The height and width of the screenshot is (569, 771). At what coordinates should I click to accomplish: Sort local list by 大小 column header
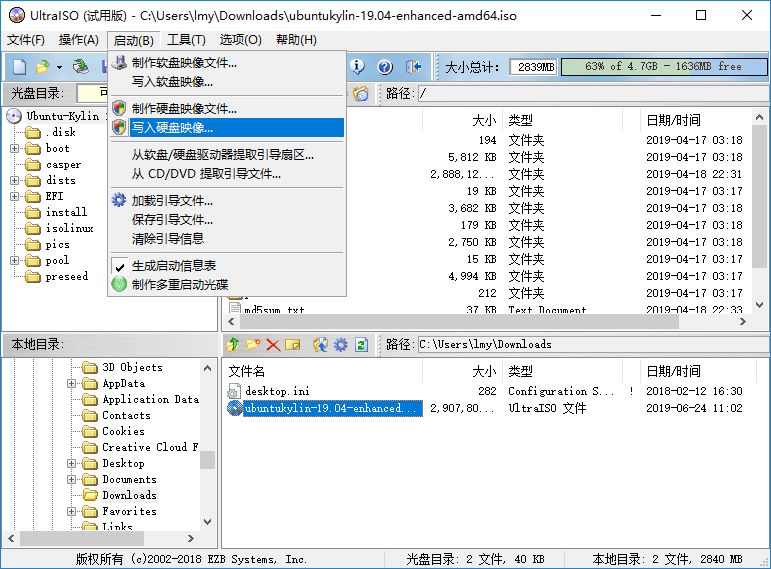462,371
